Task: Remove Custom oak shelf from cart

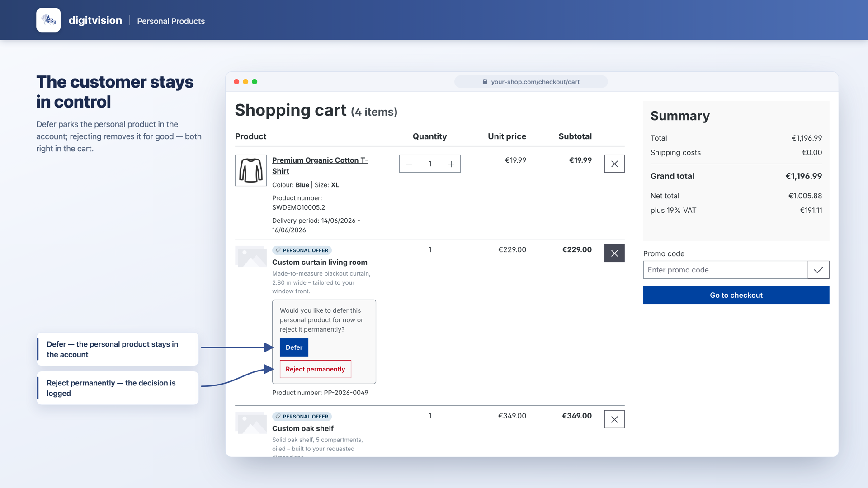Action: [614, 419]
